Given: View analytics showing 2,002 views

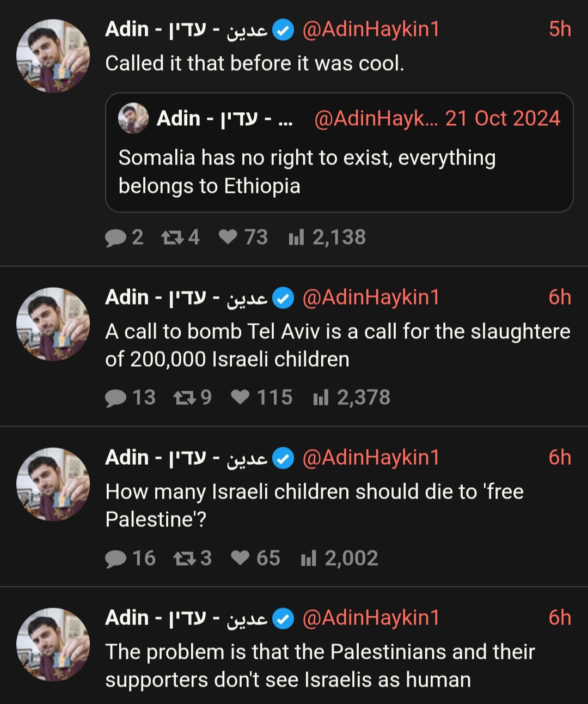Looking at the screenshot, I should 340,559.
